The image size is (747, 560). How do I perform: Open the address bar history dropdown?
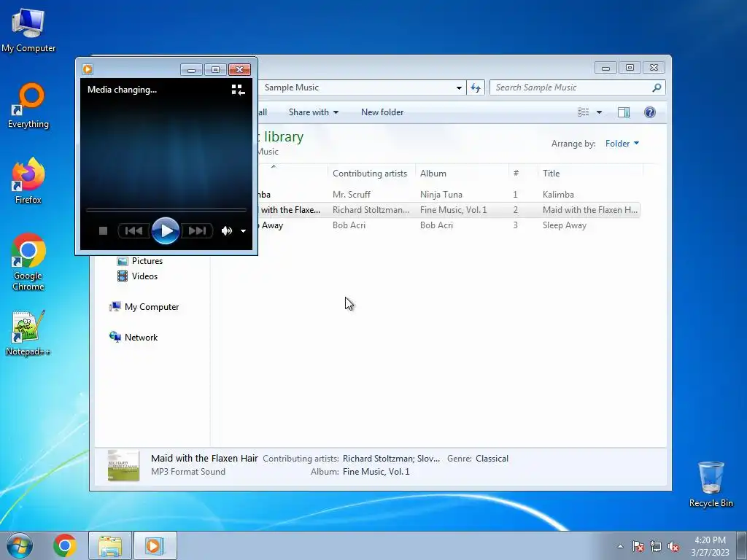click(459, 87)
